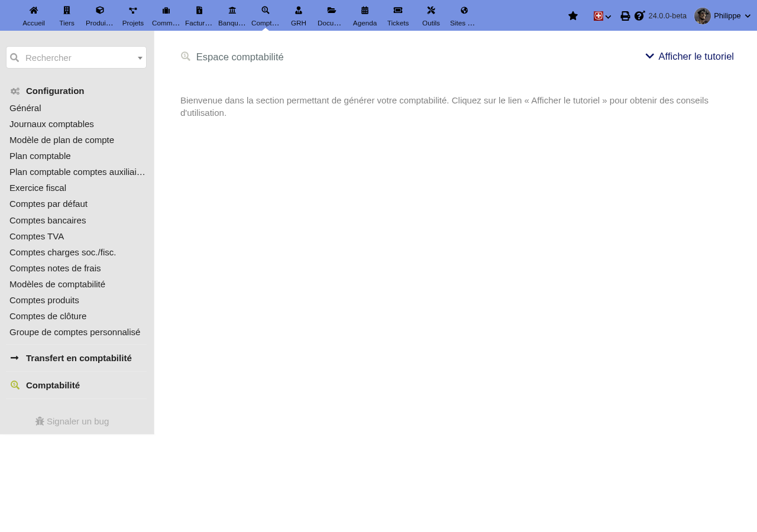Viewport: 757px width, 532px height.
Task: Go to Comptes par défaut
Action: [48, 203]
